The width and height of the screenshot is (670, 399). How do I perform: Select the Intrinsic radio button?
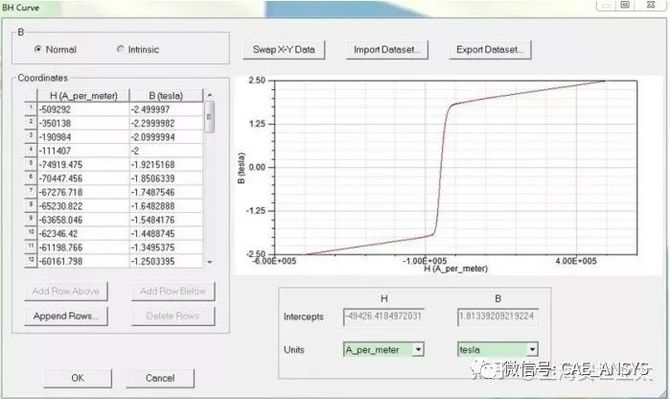[x=120, y=49]
